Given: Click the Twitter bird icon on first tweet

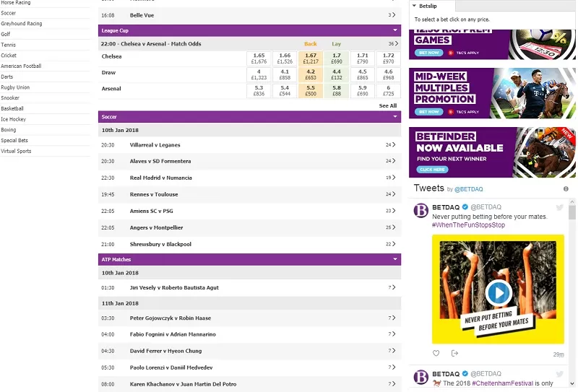Looking at the screenshot, I should [x=559, y=207].
